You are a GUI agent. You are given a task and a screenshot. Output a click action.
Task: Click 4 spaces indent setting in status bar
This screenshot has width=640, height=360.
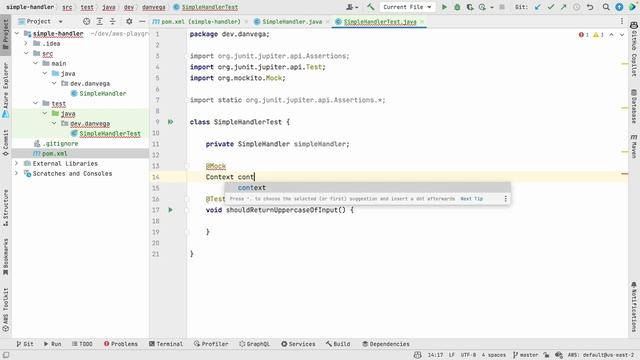pyautogui.click(x=493, y=355)
